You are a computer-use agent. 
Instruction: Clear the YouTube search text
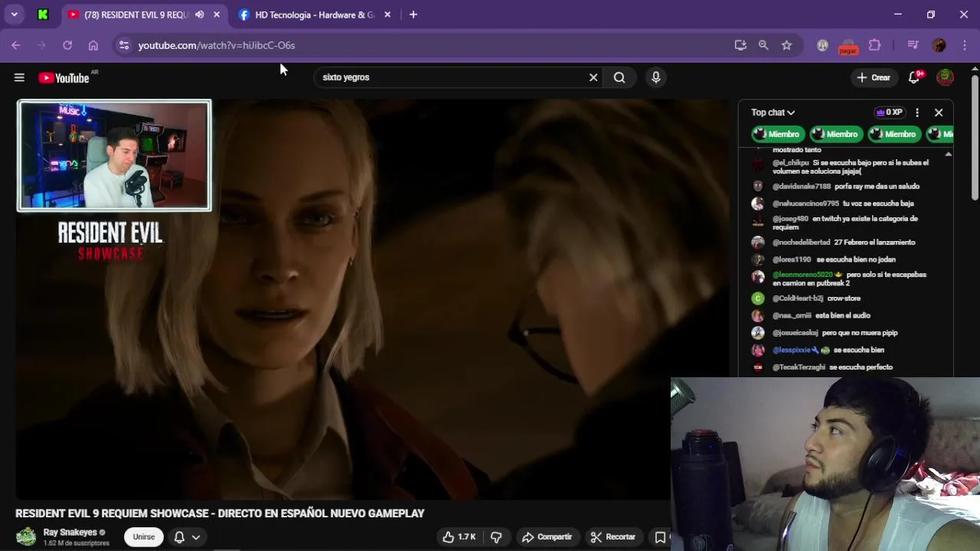pyautogui.click(x=593, y=77)
